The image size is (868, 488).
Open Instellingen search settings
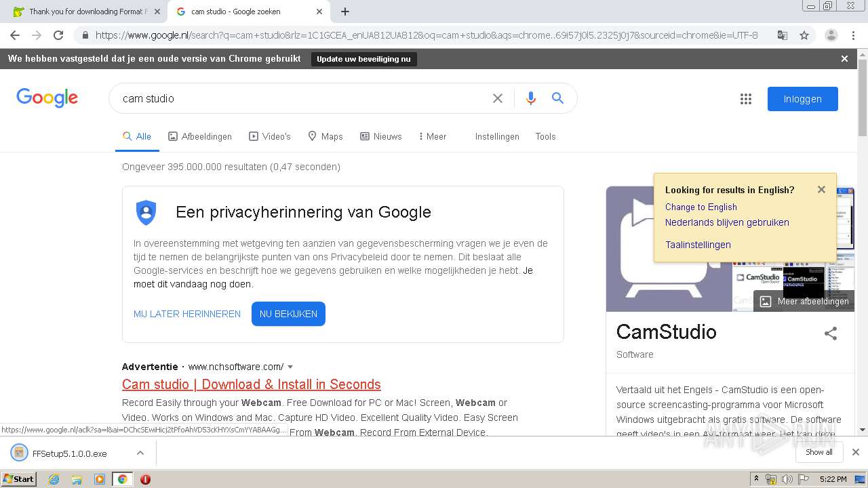(x=497, y=136)
